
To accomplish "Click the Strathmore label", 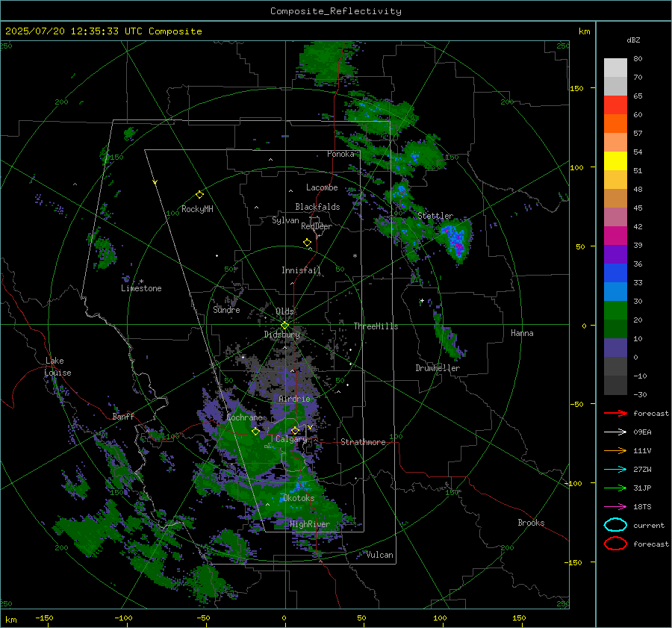I will (x=363, y=442).
